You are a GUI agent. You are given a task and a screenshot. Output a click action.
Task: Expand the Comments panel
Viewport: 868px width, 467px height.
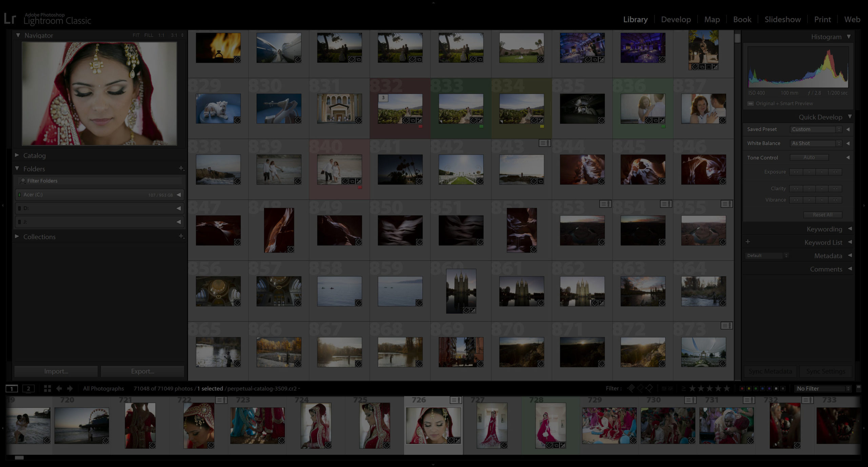(850, 269)
